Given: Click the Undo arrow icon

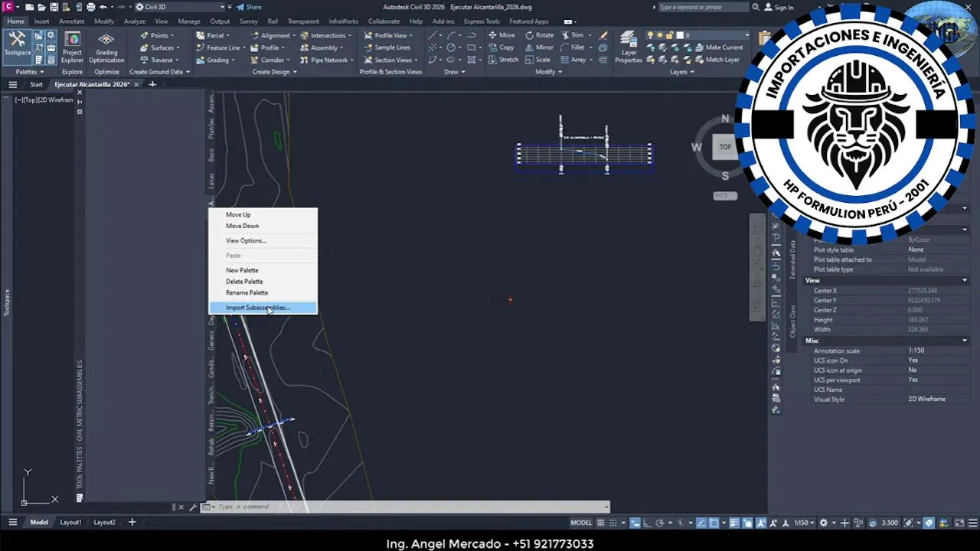Looking at the screenshot, I should 103,7.
